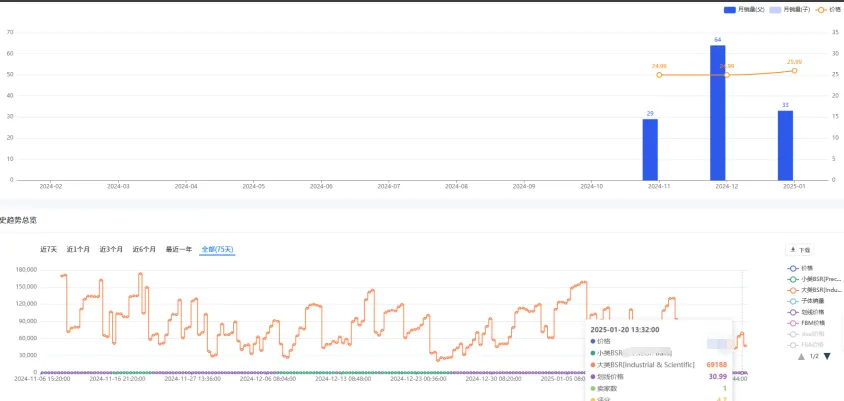Click the 1/2 legend page indicator

pos(814,356)
